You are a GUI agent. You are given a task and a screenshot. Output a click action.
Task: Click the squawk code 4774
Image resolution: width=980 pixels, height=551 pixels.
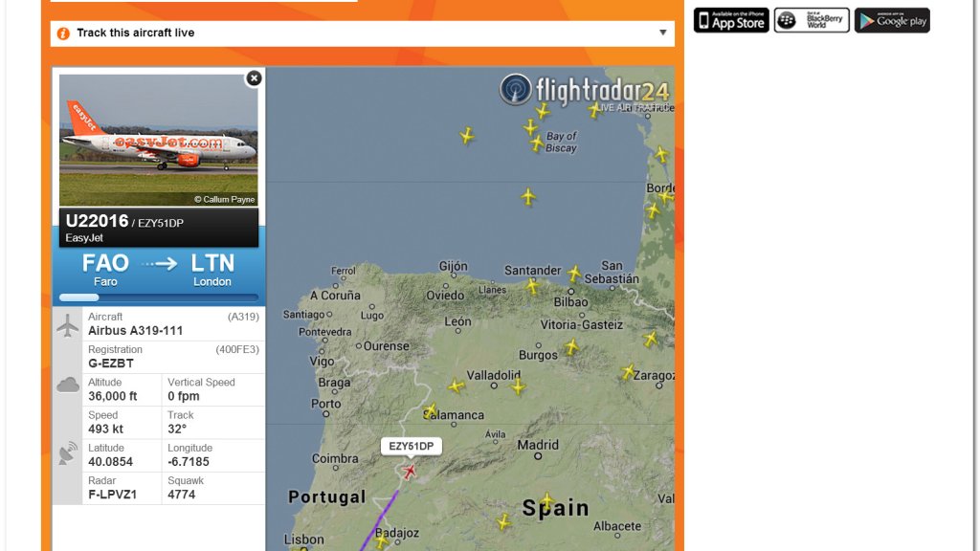tap(181, 495)
